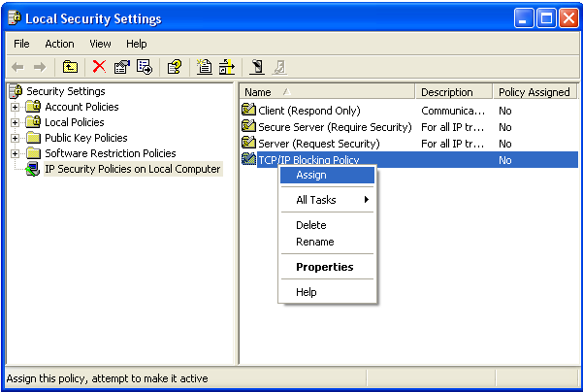This screenshot has height=392, width=583.
Task: Maximize the Local Security Settings window
Action: click(546, 17)
